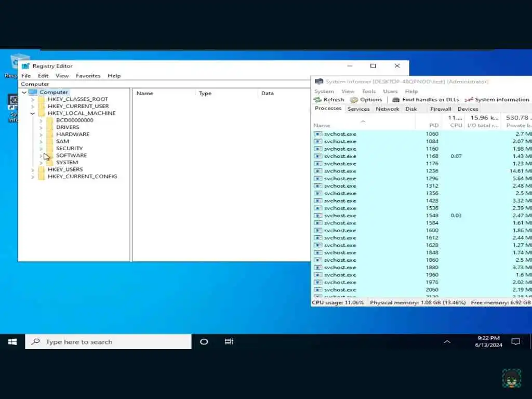Click the Cortana circle on taskbar

pyautogui.click(x=204, y=342)
